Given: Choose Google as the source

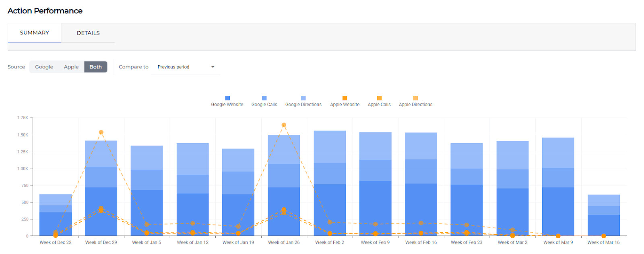Looking at the screenshot, I should [x=44, y=67].
